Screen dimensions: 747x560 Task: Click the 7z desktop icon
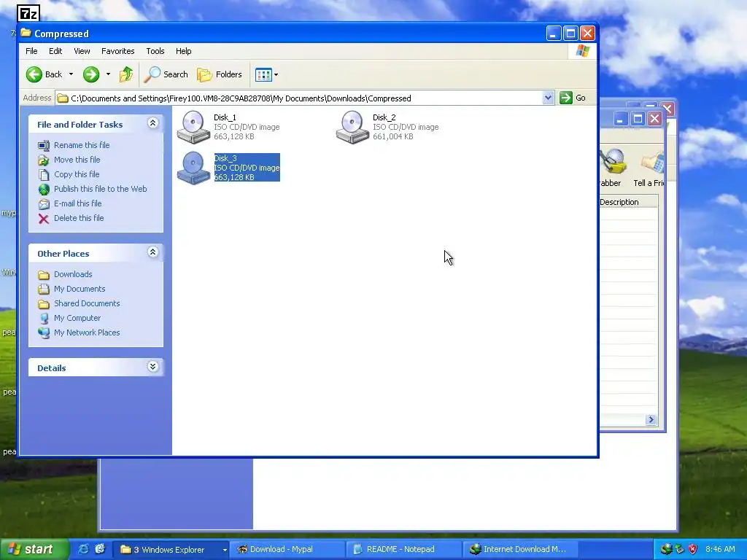[x=28, y=13]
